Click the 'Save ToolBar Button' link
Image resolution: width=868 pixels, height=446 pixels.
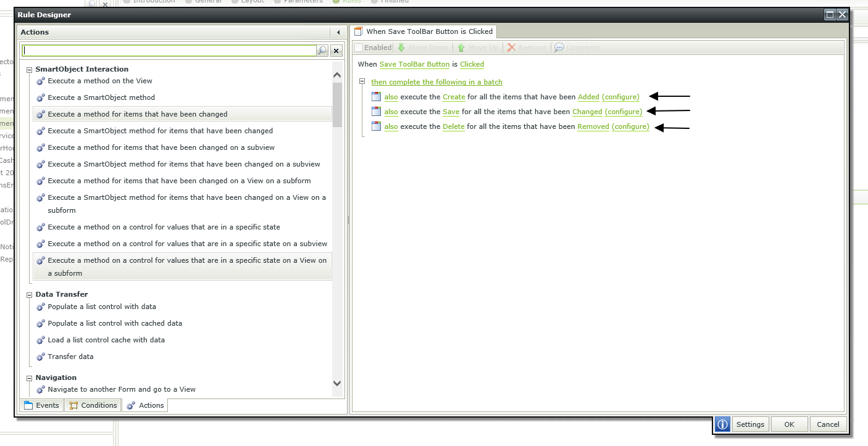point(414,64)
